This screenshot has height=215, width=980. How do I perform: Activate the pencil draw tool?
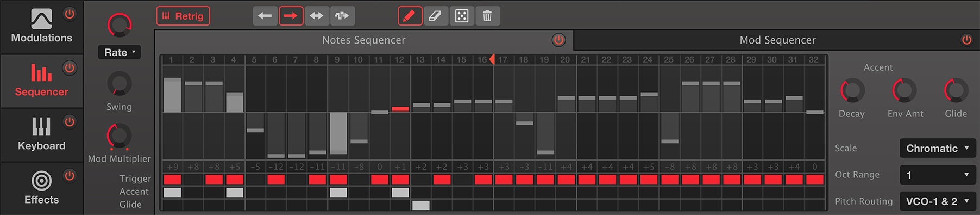pyautogui.click(x=410, y=16)
